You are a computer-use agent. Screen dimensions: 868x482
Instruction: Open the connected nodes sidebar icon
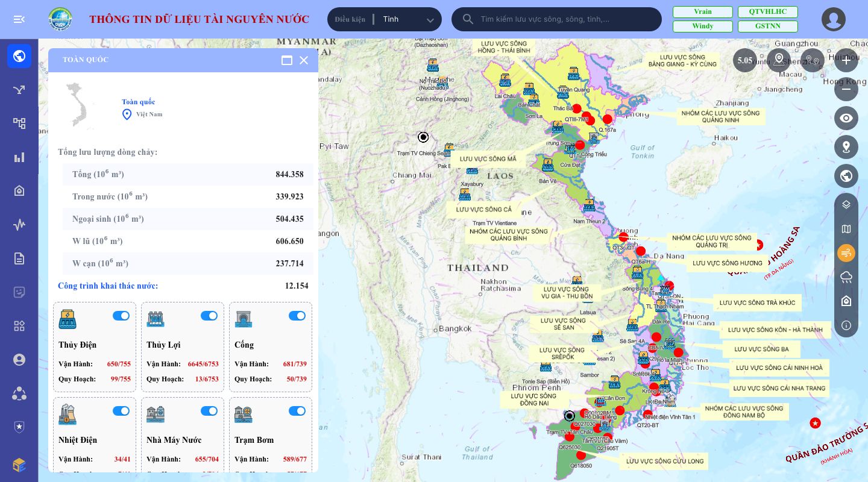(x=19, y=393)
